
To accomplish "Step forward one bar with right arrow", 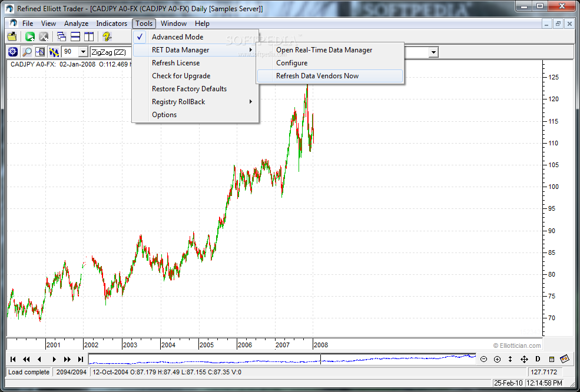I will [54, 359].
